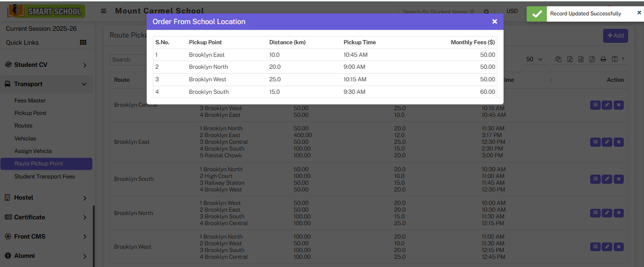The image size is (644, 267).
Task: Close the Order From School Location dialog
Action: click(494, 22)
